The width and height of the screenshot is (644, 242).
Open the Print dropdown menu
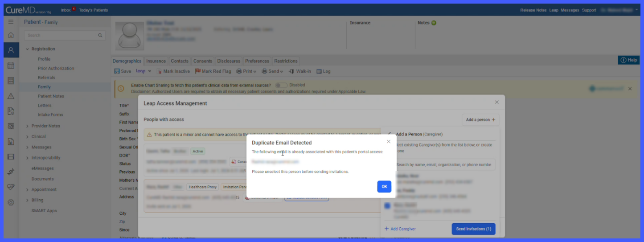pos(246,71)
